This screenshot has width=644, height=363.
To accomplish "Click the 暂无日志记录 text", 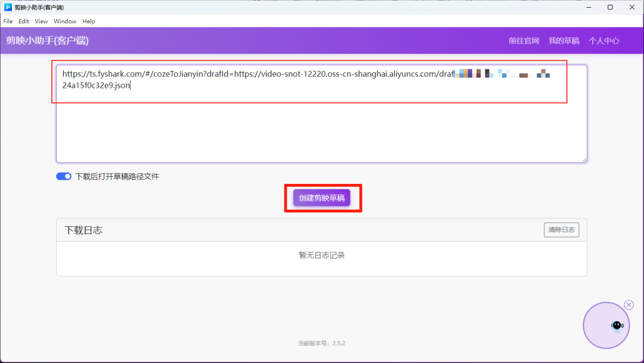I will click(x=321, y=256).
